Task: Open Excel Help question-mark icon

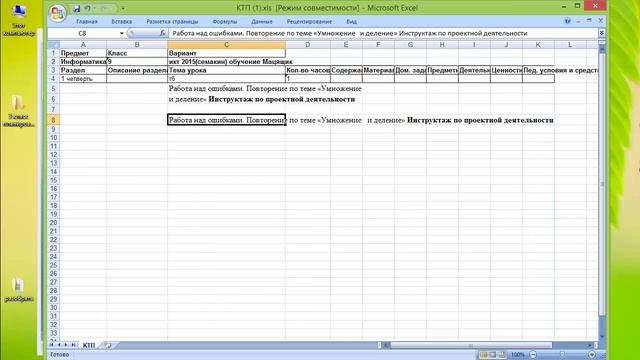Action: coord(567,21)
